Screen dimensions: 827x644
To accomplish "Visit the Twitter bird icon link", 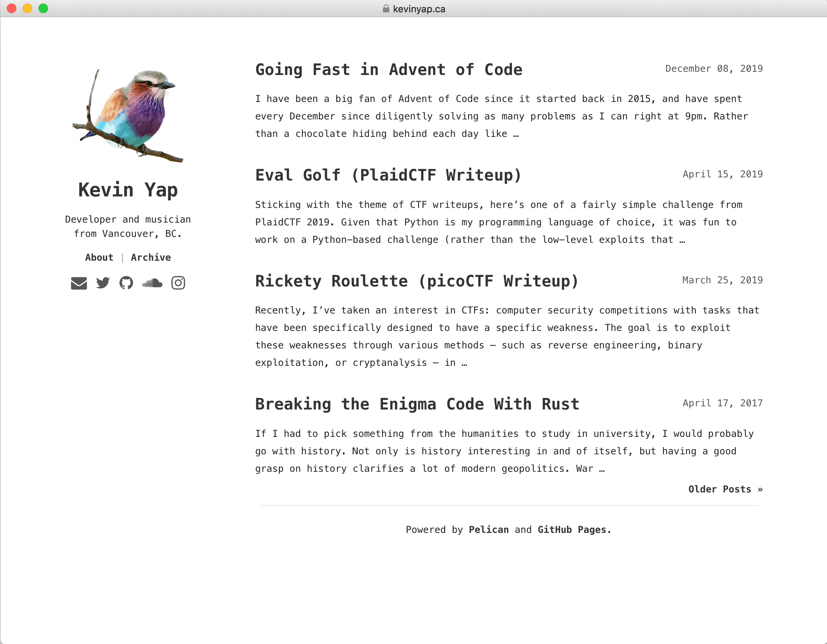I will point(103,283).
